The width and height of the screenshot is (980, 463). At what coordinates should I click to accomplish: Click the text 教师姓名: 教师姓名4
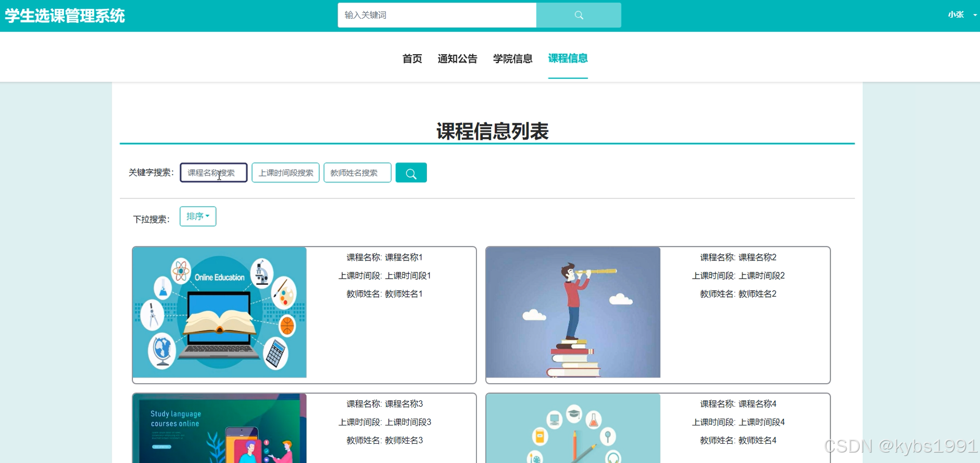pyautogui.click(x=738, y=440)
